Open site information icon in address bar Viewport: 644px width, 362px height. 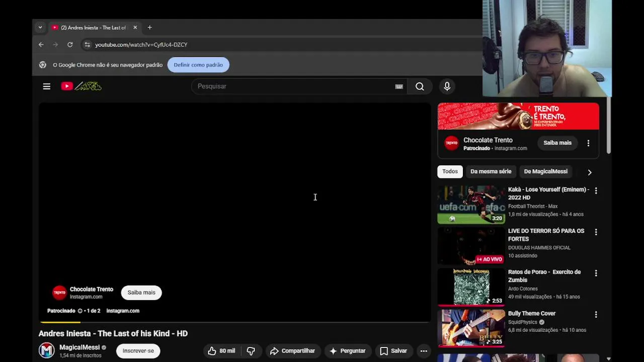point(87,45)
